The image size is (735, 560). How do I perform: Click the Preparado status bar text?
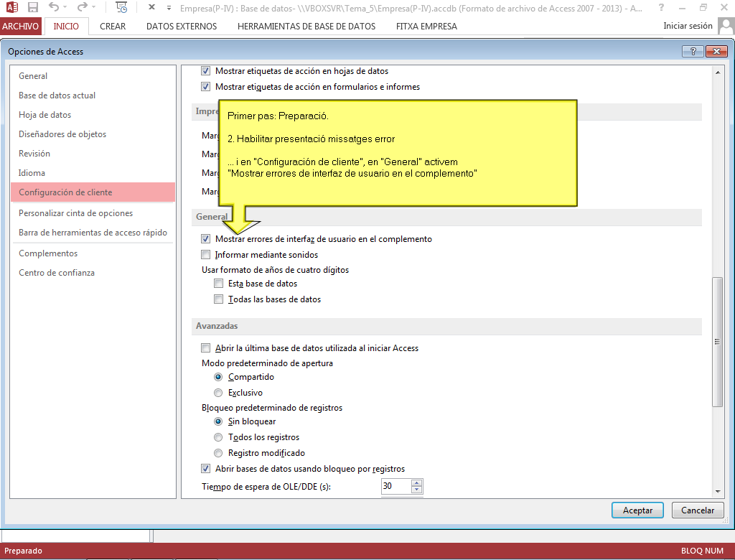24,551
